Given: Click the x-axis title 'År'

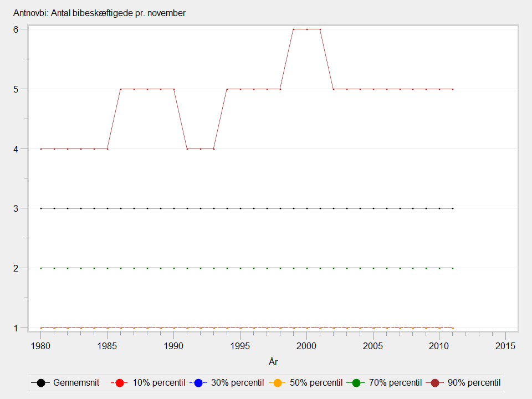Looking at the screenshot, I should tap(273, 362).
